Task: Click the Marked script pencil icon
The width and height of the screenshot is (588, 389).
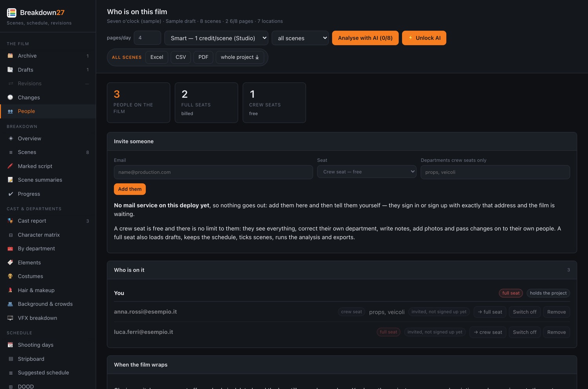Action: (11, 166)
